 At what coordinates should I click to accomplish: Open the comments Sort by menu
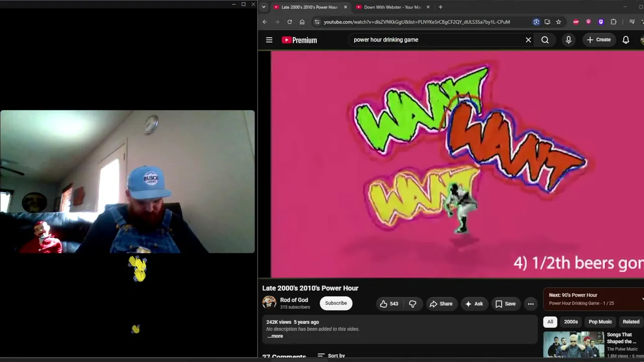point(331,355)
